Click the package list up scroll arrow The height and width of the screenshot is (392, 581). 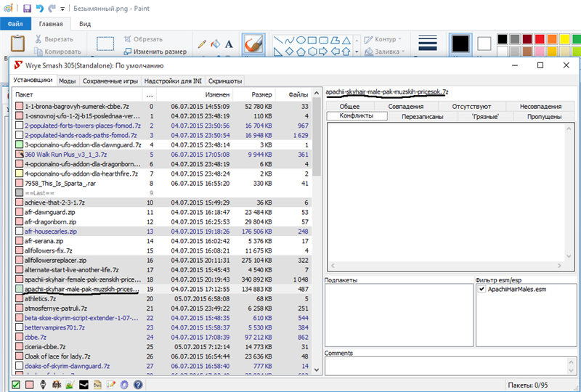[x=317, y=93]
